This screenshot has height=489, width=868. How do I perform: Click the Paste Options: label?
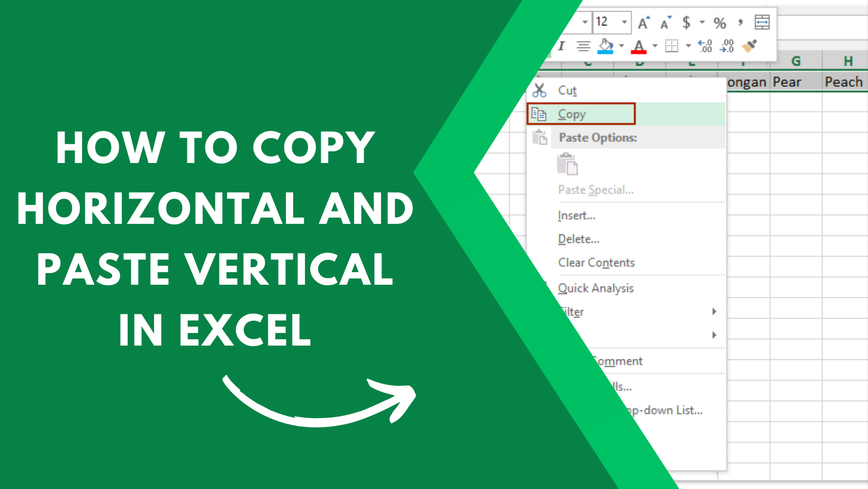click(x=598, y=138)
